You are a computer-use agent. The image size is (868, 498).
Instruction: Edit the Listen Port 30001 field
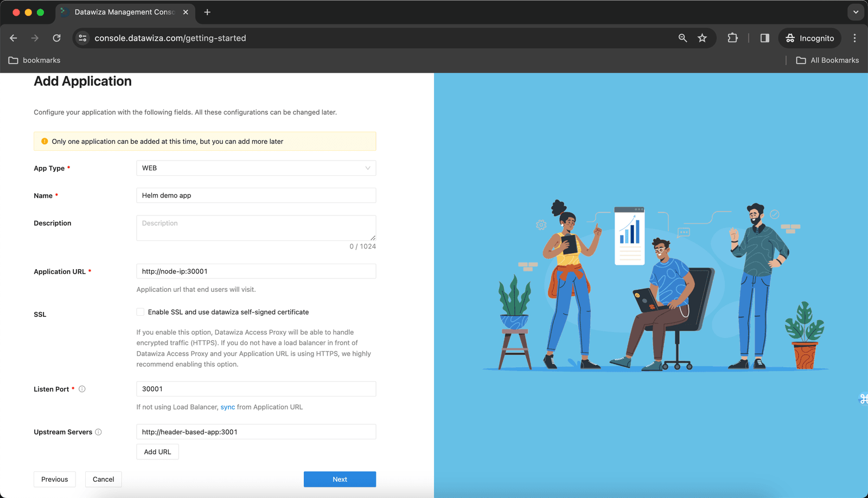pyautogui.click(x=256, y=389)
